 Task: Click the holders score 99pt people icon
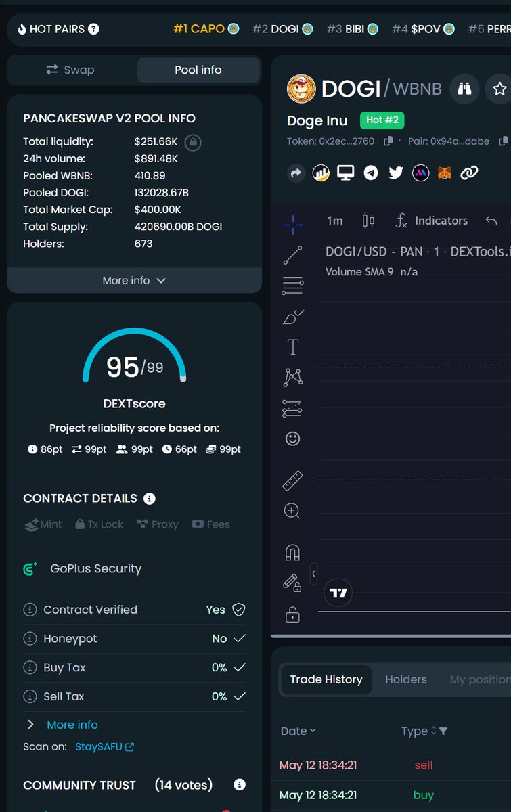122,449
